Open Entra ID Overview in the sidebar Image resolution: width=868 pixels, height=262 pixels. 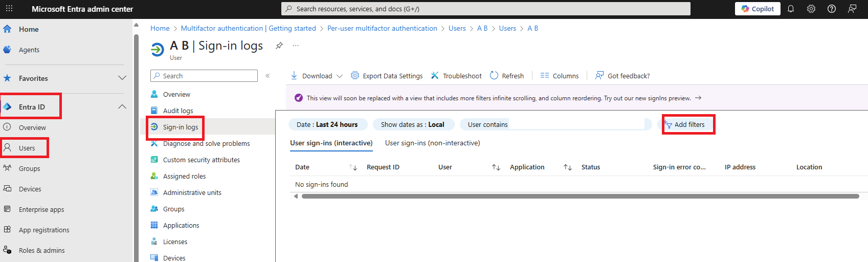click(32, 127)
